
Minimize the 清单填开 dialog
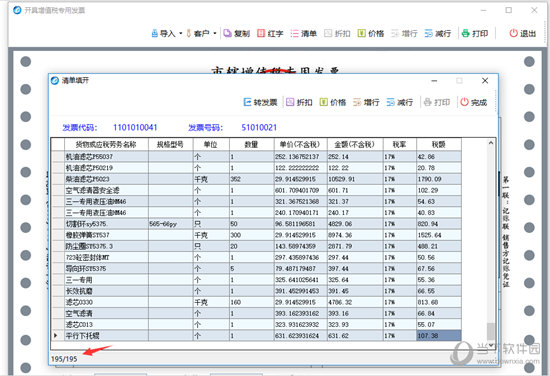(434, 81)
